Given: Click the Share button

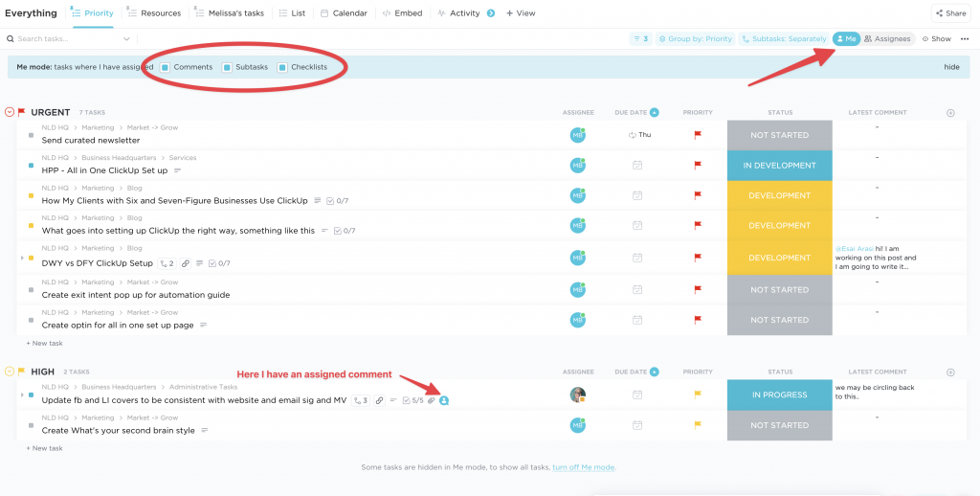Looking at the screenshot, I should 950,13.
